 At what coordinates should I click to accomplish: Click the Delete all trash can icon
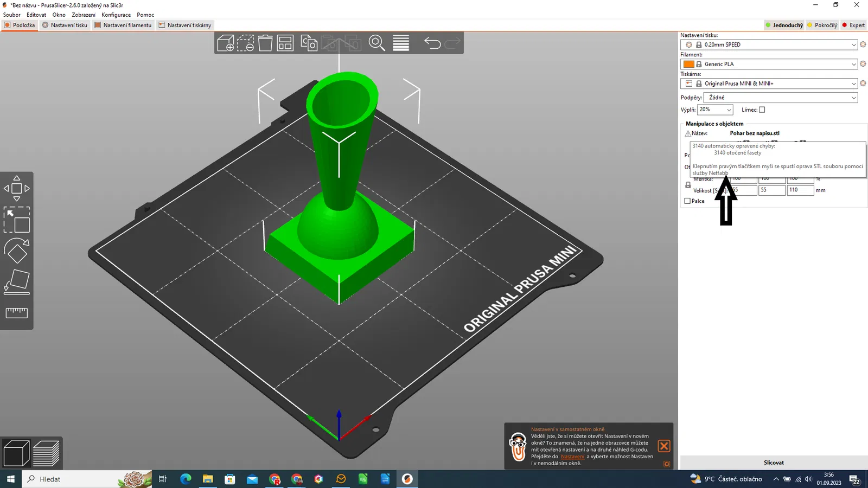265,43
